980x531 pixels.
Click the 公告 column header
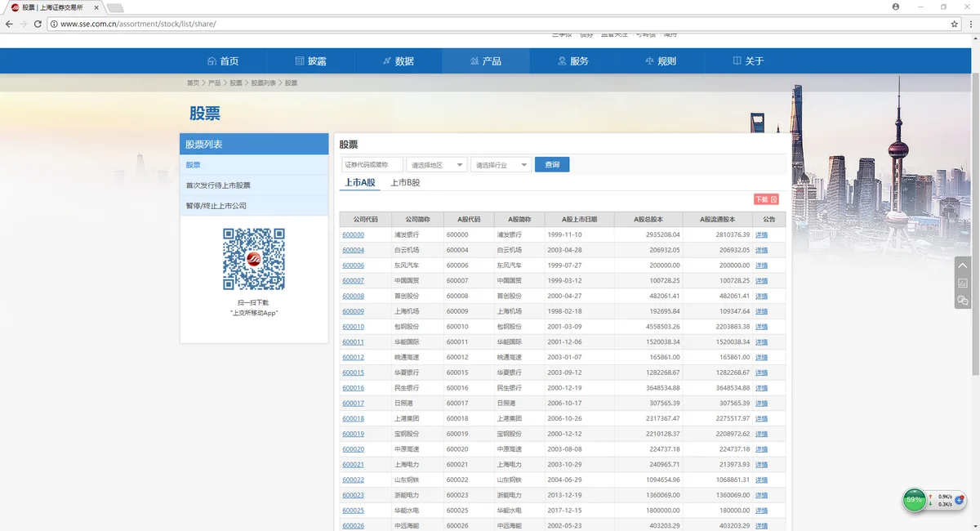pyautogui.click(x=769, y=220)
